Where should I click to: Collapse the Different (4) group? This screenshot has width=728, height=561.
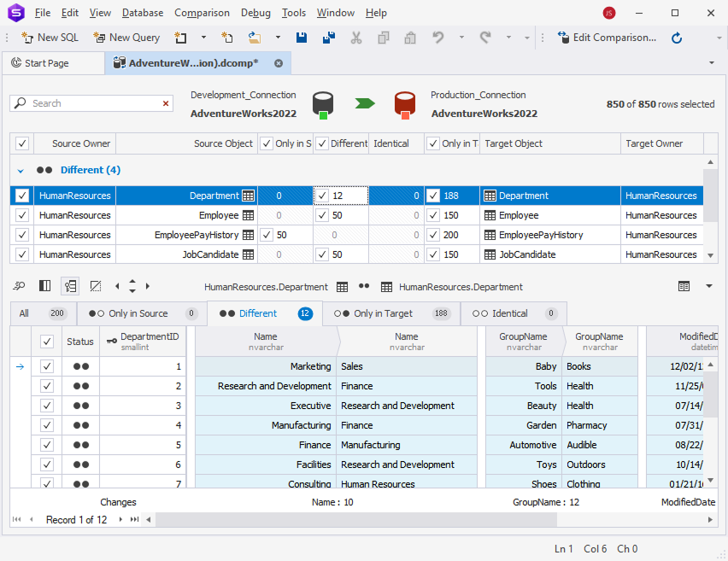pos(21,170)
